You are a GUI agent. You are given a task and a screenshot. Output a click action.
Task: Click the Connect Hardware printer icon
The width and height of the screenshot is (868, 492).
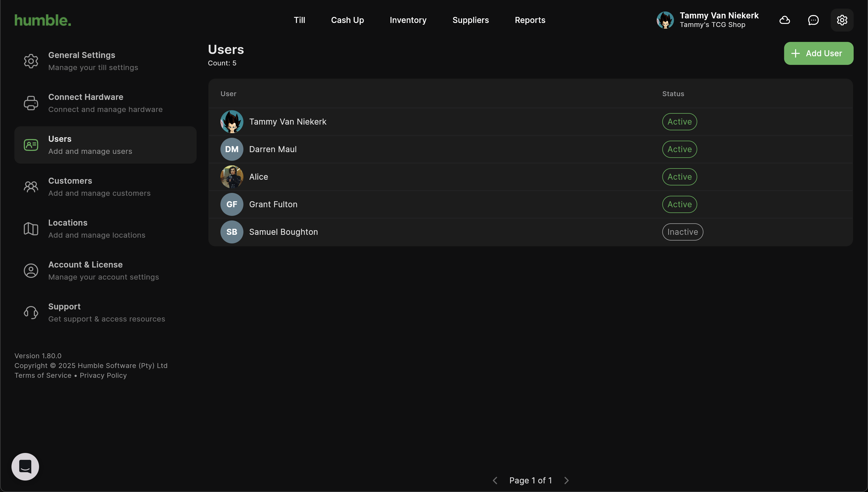pyautogui.click(x=31, y=103)
